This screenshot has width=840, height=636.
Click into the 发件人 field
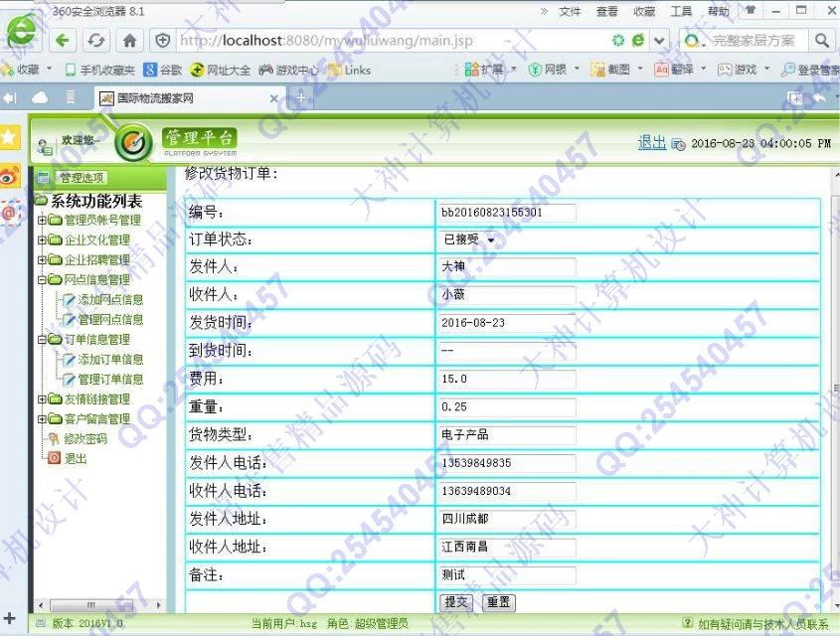tap(508, 266)
